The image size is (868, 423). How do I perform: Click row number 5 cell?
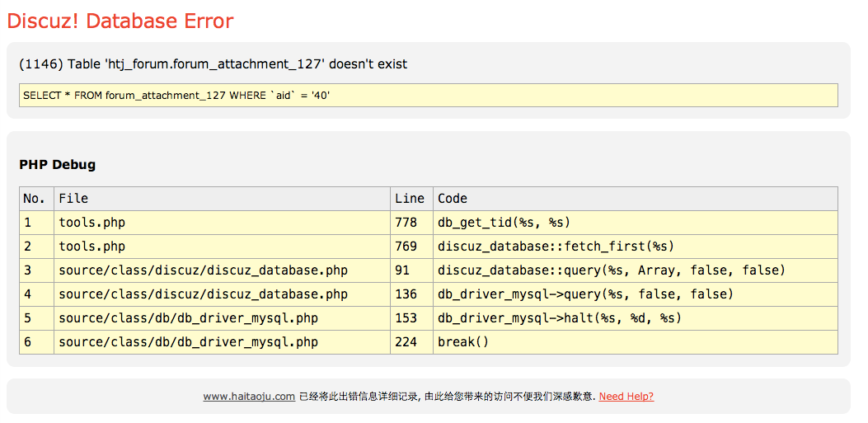tap(36, 318)
